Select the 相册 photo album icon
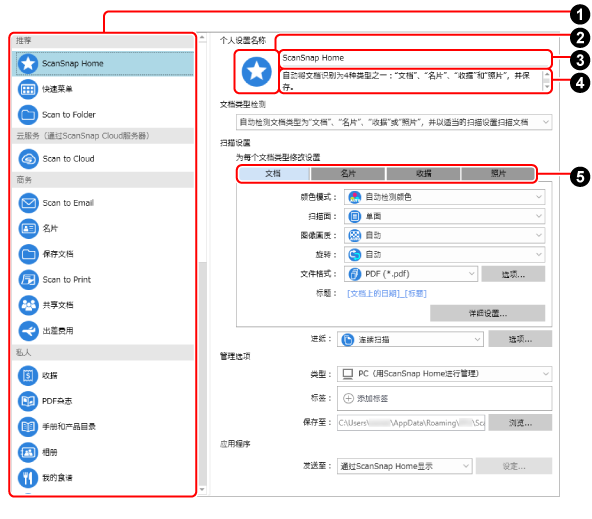592x519 pixels. [x=28, y=452]
